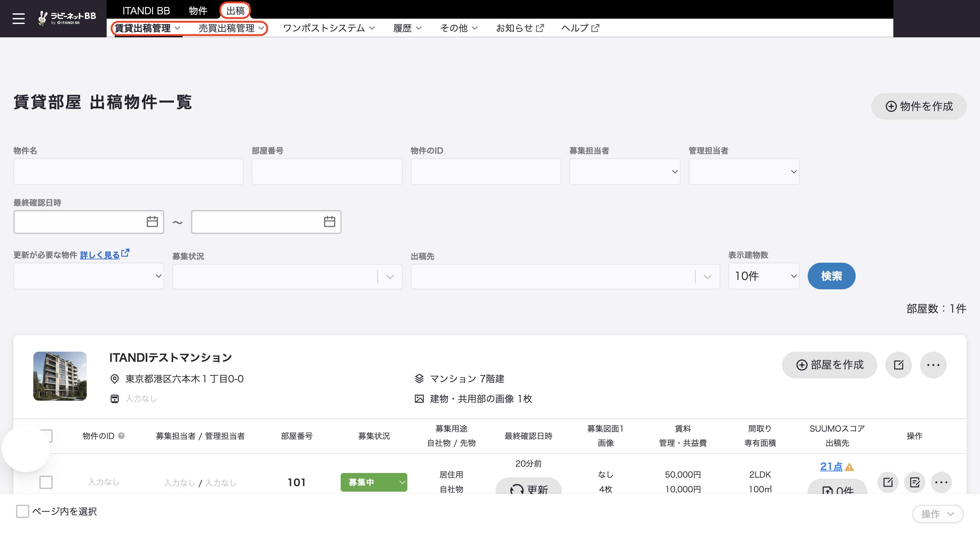Expand the ワンポストシステム menu
Image resolution: width=980 pixels, height=534 pixels.
(329, 28)
